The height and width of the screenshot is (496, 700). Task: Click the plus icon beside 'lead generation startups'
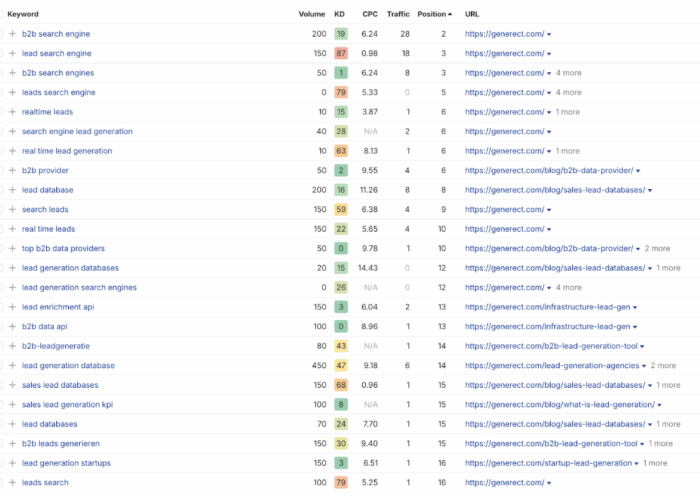[x=12, y=463]
